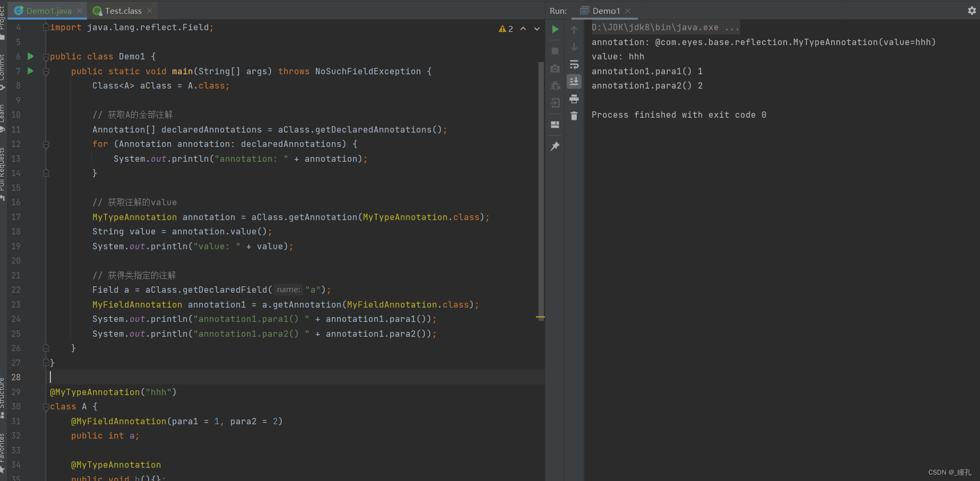Viewport: 980px width, 481px height.
Task: Click java.exe command line in console
Action: (665, 27)
